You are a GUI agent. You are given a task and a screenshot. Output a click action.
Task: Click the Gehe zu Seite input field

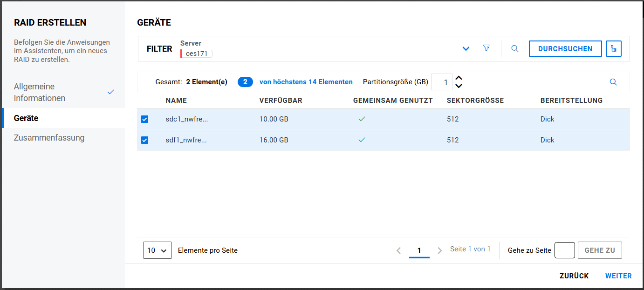click(x=564, y=250)
